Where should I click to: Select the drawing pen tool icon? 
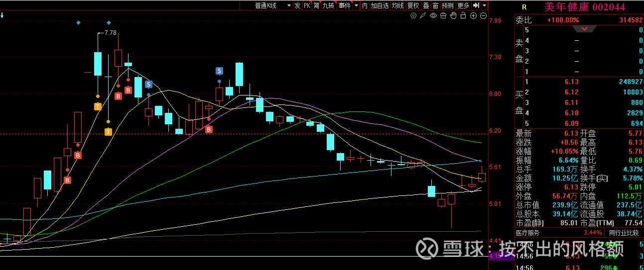423,16
